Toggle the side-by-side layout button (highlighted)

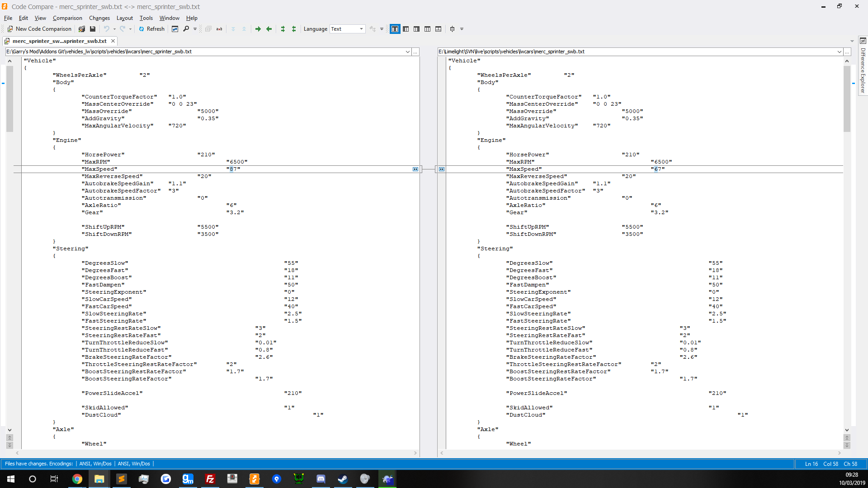coord(395,29)
